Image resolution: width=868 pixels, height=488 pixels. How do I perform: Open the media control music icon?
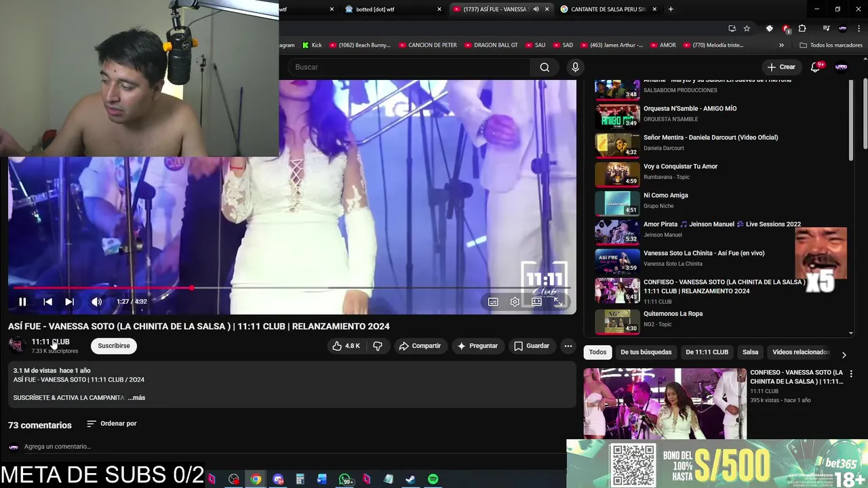click(x=826, y=28)
